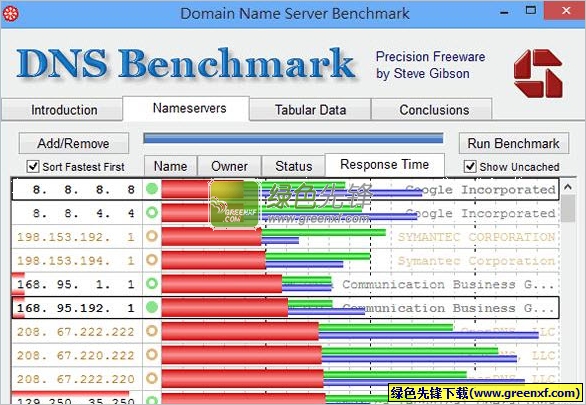Maximize the DNS Benchmark window
Screen dimensions: 586x405
pos(531,10)
